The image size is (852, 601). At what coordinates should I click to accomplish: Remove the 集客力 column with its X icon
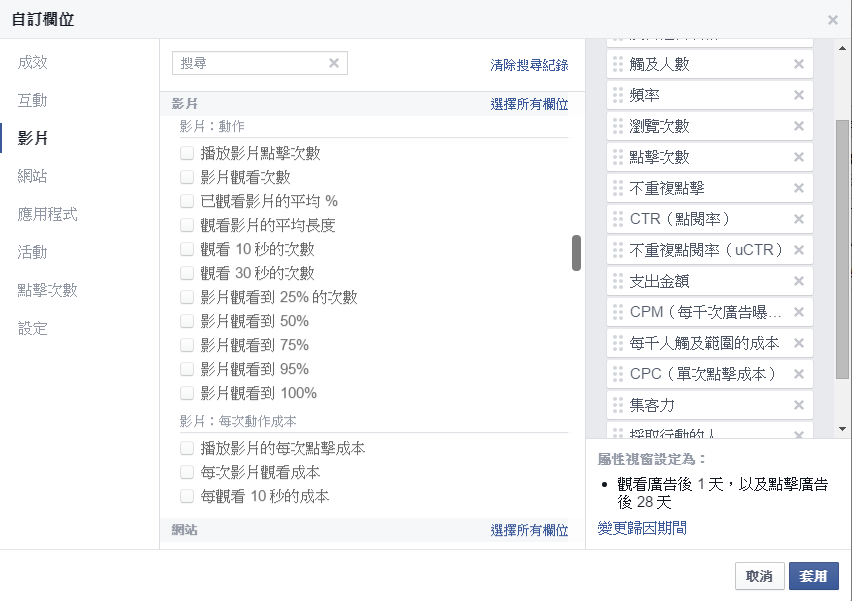pyautogui.click(x=798, y=405)
